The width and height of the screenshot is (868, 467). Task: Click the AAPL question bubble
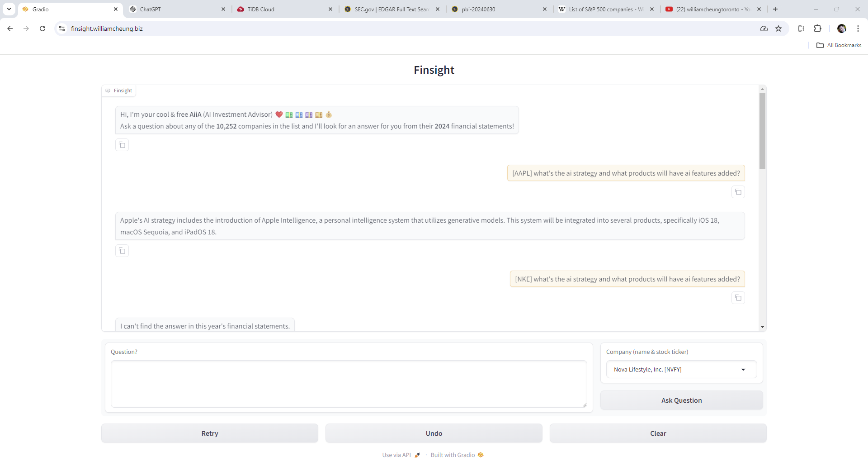(x=626, y=173)
